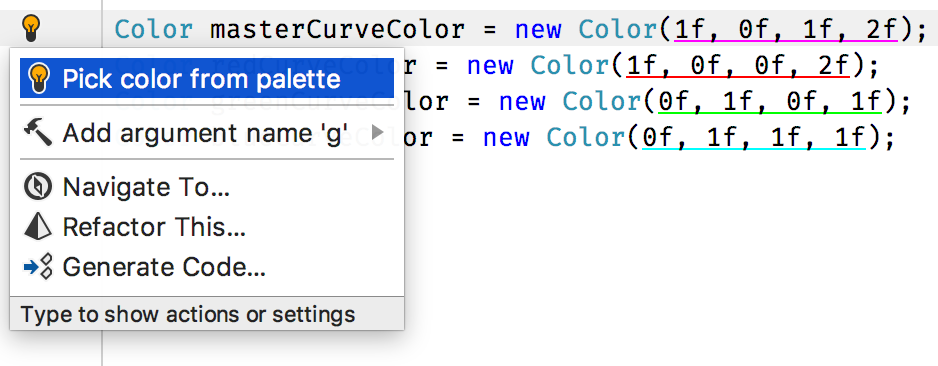The width and height of the screenshot is (938, 366).
Task: Click the arrow-diamonds icon beside Generate Code
Action: coord(39,267)
